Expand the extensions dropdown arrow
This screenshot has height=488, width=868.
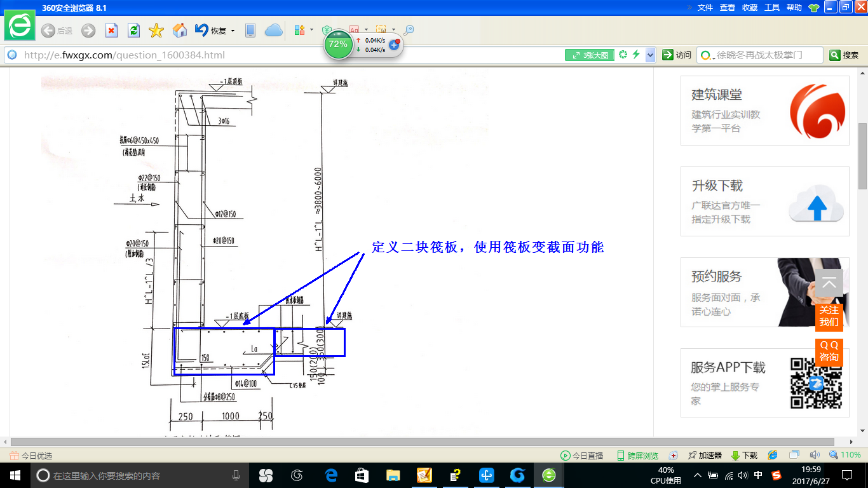(x=311, y=30)
